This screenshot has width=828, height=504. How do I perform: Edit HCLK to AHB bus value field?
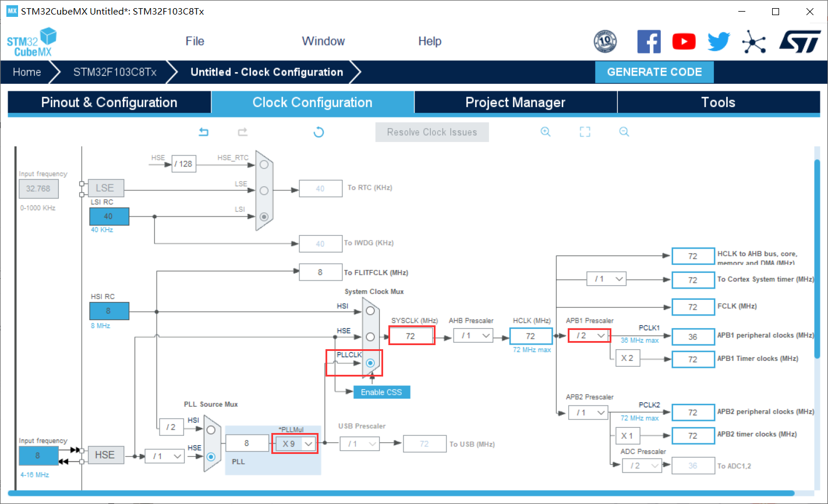[693, 256]
